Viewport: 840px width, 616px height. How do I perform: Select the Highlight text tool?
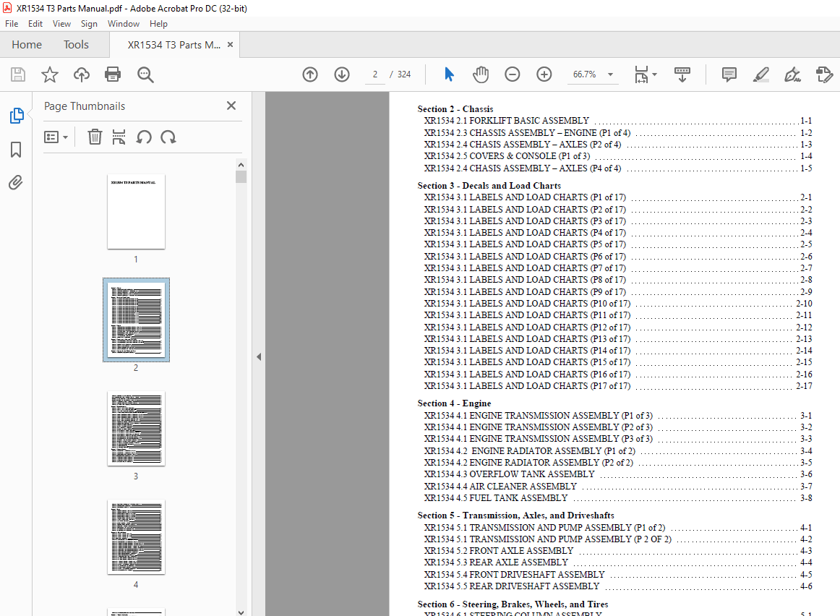tap(760, 74)
